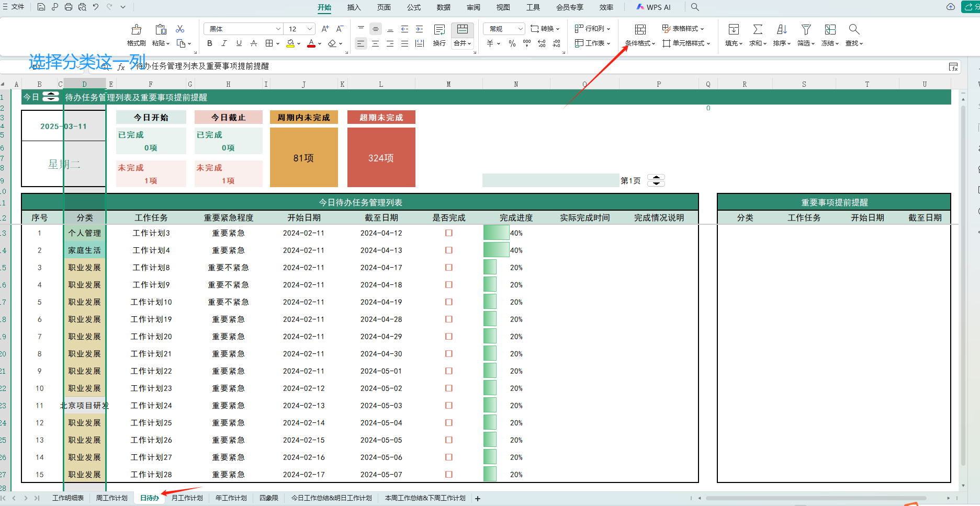This screenshot has height=506, width=980.
Task: Click the 今日 date spinner control
Action: click(51, 97)
